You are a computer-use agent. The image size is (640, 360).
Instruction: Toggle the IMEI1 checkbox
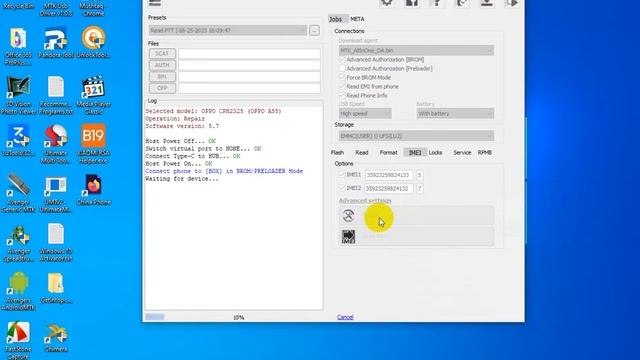tap(342, 175)
